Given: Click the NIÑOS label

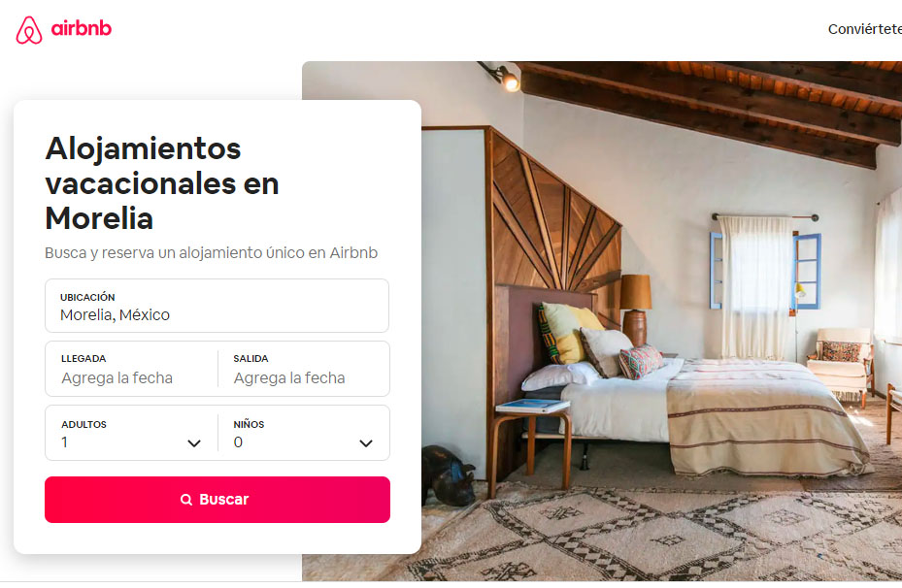Looking at the screenshot, I should click(250, 424).
